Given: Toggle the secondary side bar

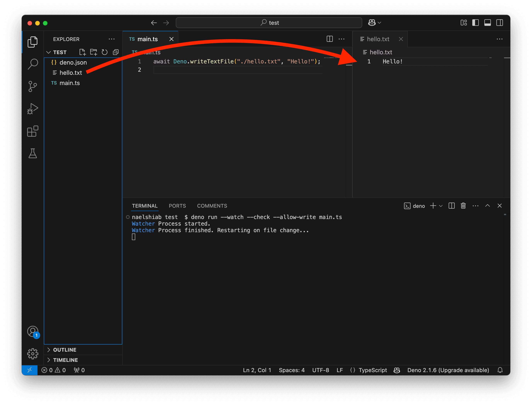Looking at the screenshot, I should pyautogui.click(x=500, y=23).
